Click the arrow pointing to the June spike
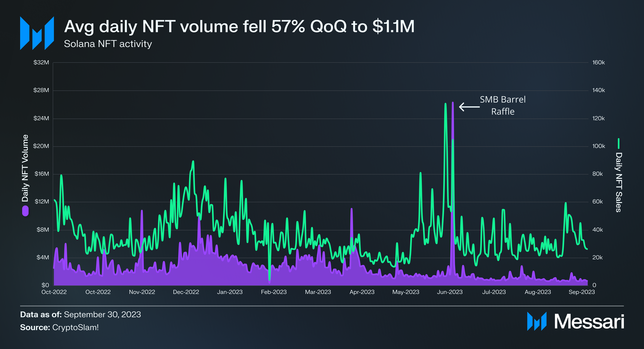Screen dimensions: 644x349 pos(469,107)
